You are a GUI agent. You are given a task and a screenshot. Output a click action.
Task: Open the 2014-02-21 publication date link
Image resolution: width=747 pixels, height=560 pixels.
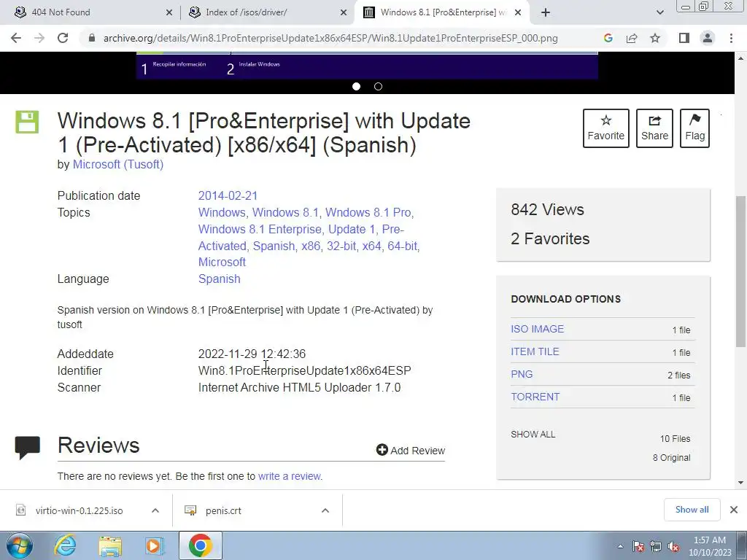pyautogui.click(x=228, y=195)
